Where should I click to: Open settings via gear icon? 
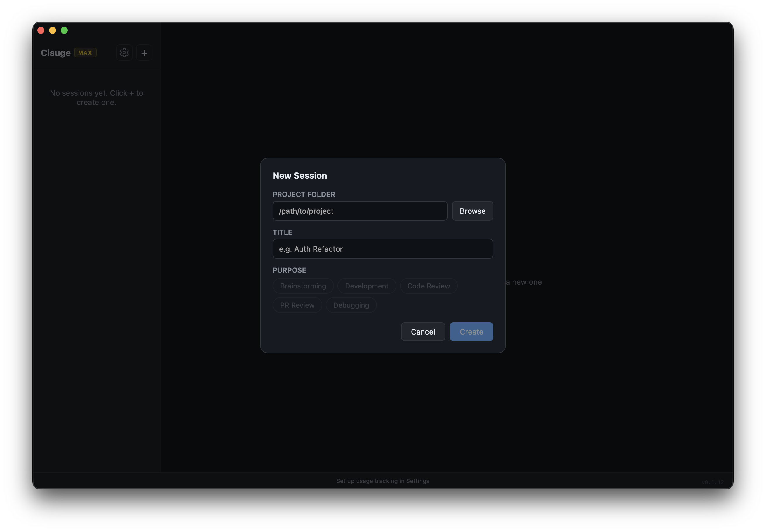[x=124, y=53]
